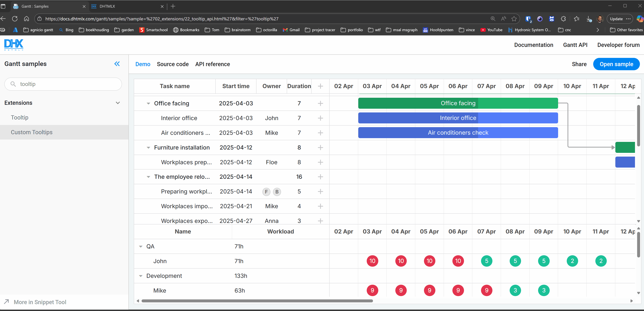The width and height of the screenshot is (644, 311).
Task: Collapse the Extensions sidebar section
Action: [x=118, y=103]
